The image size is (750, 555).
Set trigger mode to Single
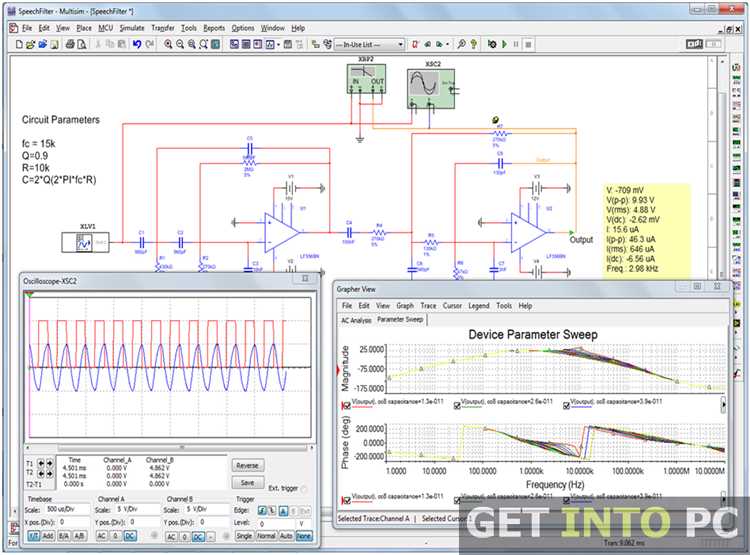[x=245, y=536]
